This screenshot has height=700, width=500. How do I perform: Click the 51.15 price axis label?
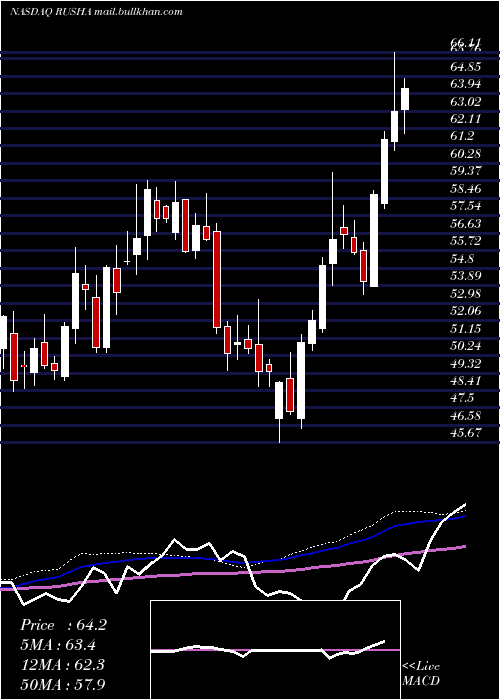pyautogui.click(x=466, y=329)
